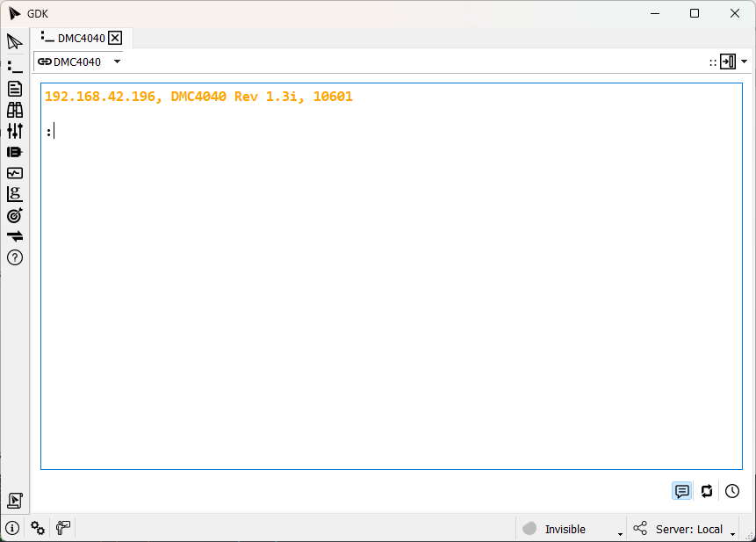
Task: Click the loop refresh icon below terminal
Action: (707, 491)
